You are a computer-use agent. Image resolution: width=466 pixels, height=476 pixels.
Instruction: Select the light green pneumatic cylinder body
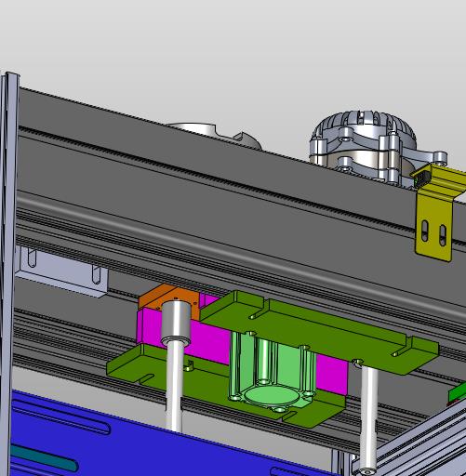pyautogui.click(x=272, y=372)
